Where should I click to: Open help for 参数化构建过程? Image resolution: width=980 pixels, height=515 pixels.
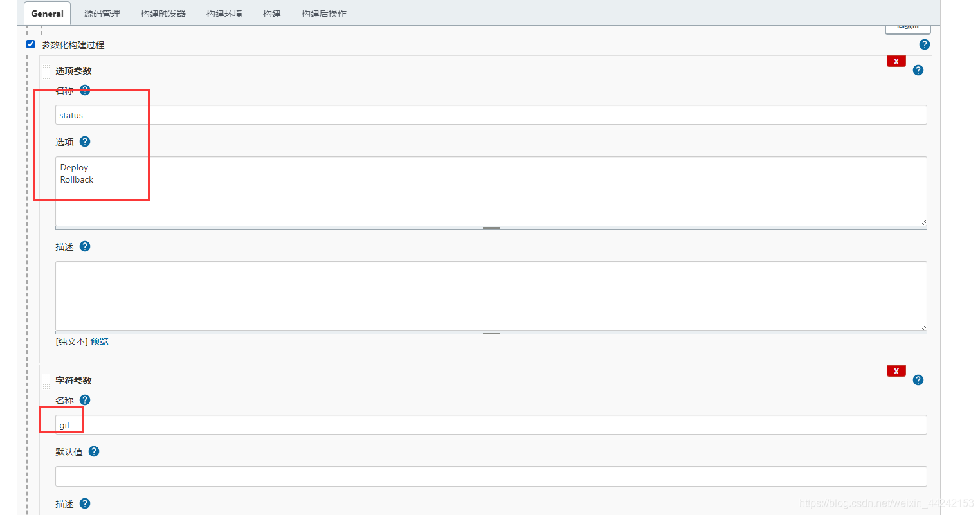click(924, 44)
